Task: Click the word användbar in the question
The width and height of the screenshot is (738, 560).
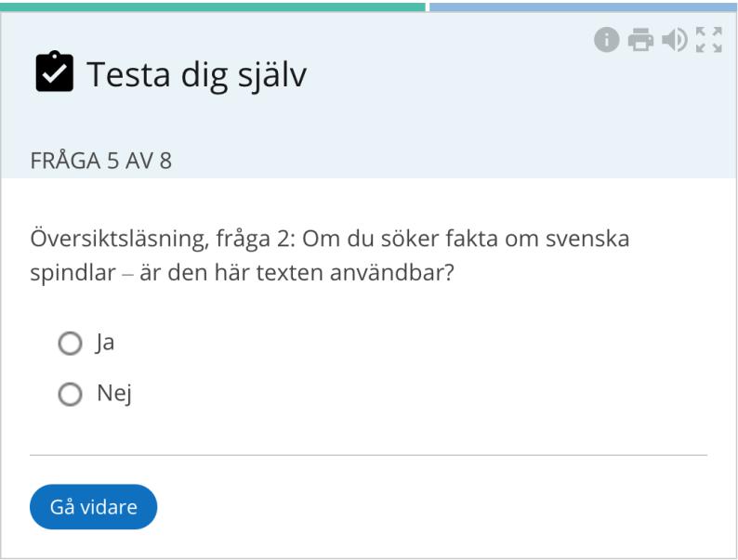Action: pos(391,272)
